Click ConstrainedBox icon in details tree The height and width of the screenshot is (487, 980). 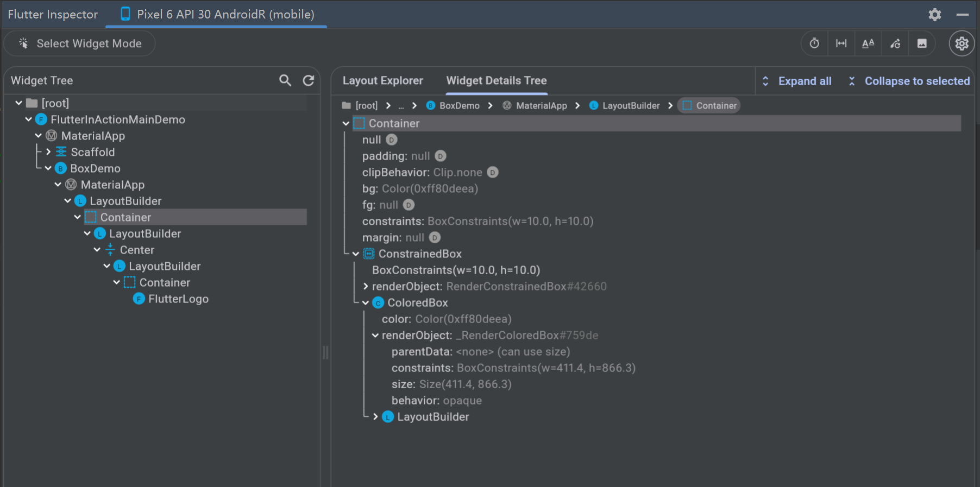click(x=369, y=254)
